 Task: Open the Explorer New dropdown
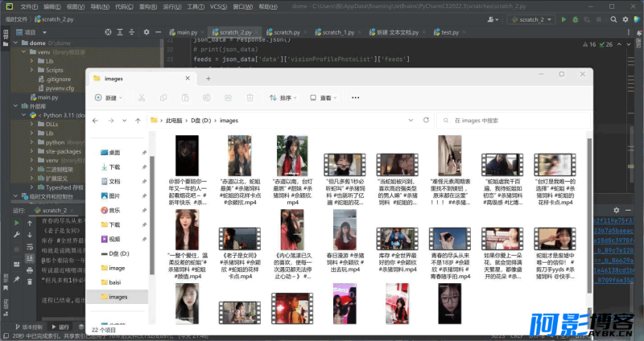109,97
